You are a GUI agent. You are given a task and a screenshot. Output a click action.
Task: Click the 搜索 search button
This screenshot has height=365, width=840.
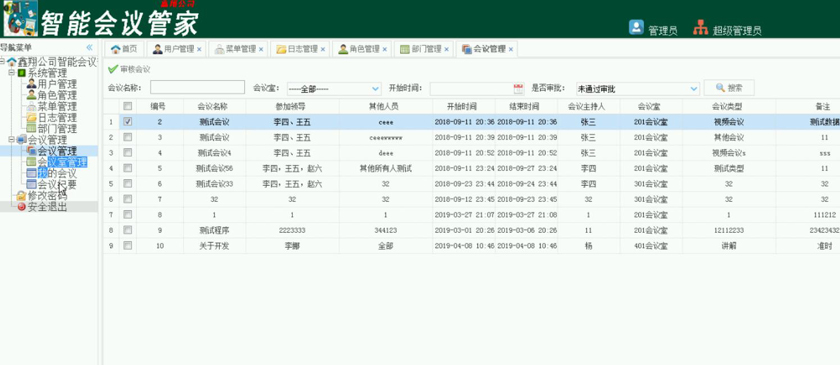tap(729, 88)
